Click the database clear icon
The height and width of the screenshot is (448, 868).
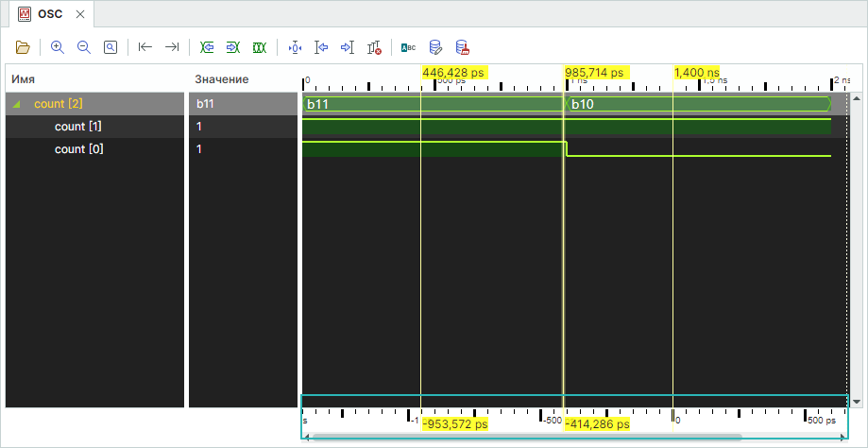(x=462, y=47)
